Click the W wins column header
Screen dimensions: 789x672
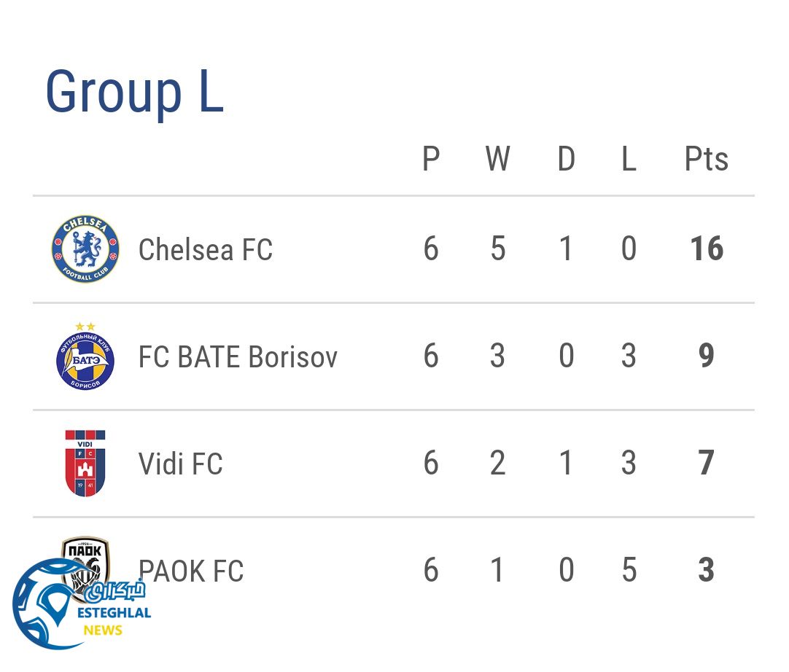[497, 159]
